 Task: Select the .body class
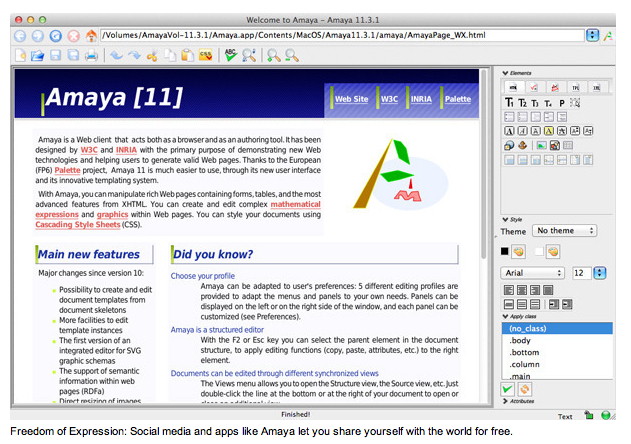(x=557, y=341)
